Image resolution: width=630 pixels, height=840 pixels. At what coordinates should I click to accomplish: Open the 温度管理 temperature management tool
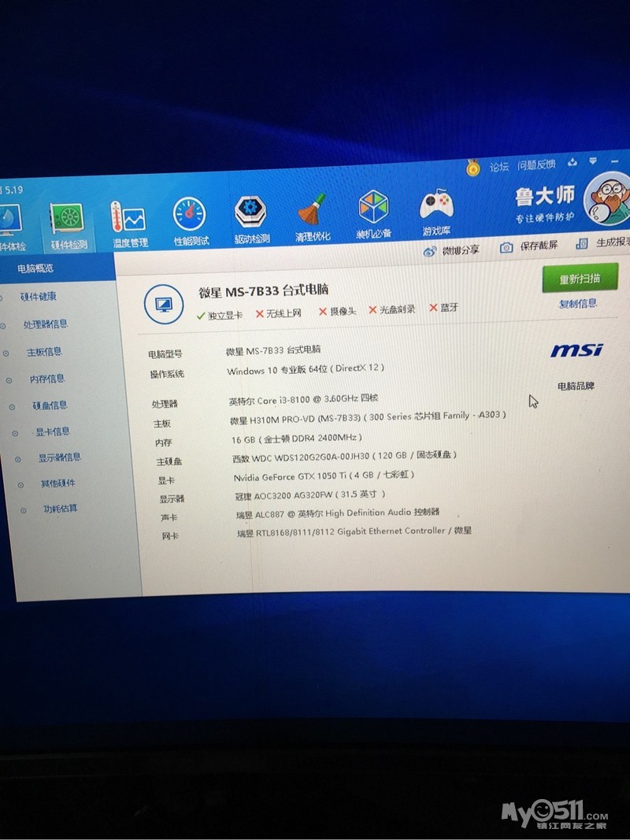129,224
